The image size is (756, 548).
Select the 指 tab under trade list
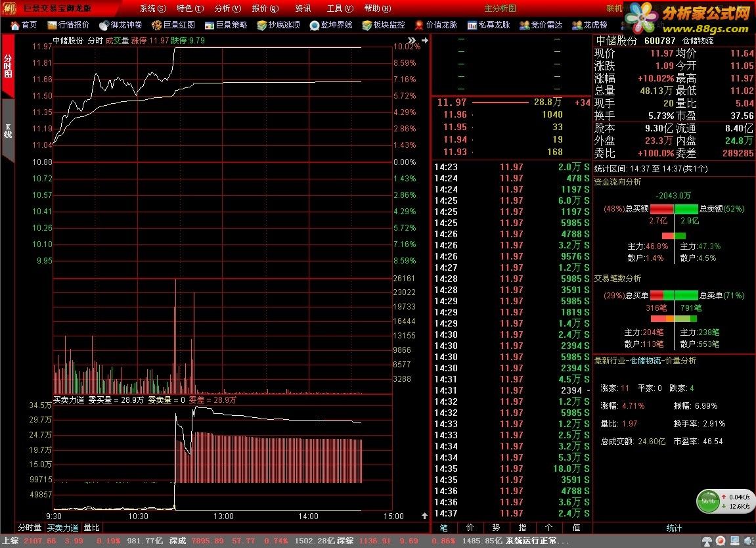[522, 528]
